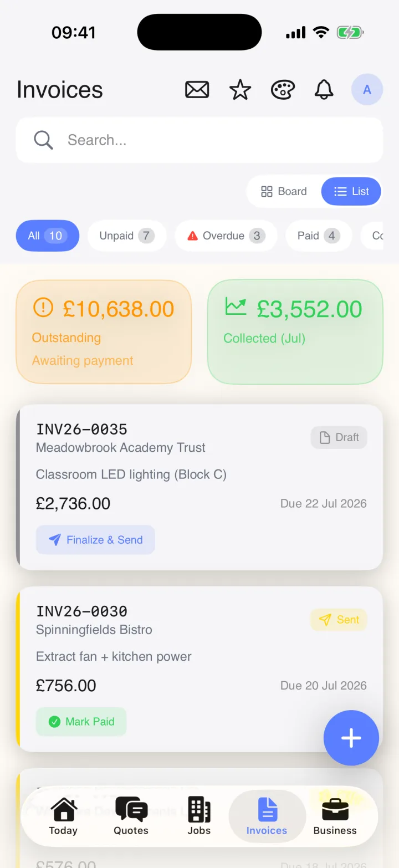Go to Today via house icon

click(63, 816)
